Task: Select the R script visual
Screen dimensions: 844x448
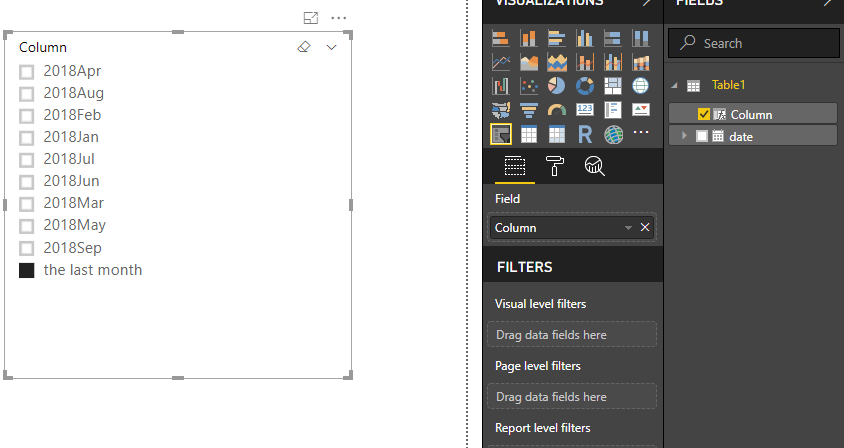Action: point(585,134)
